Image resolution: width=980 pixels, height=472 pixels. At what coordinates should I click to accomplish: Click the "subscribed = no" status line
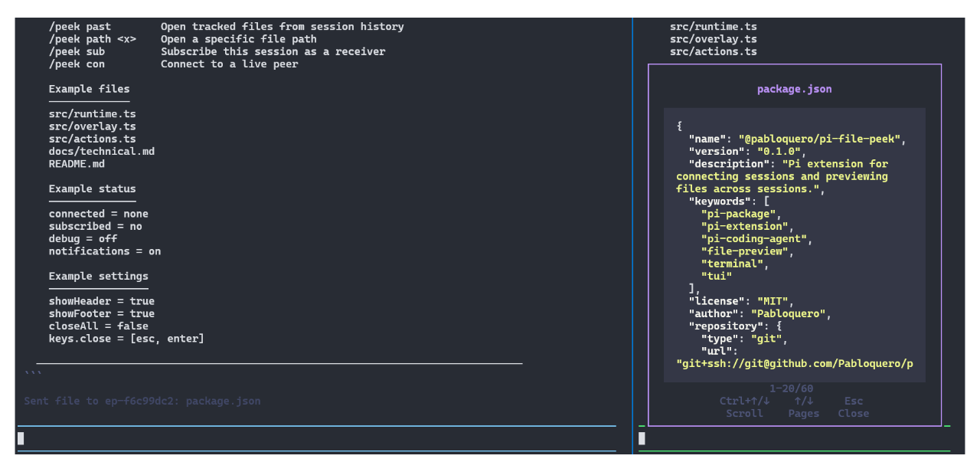[x=95, y=226]
